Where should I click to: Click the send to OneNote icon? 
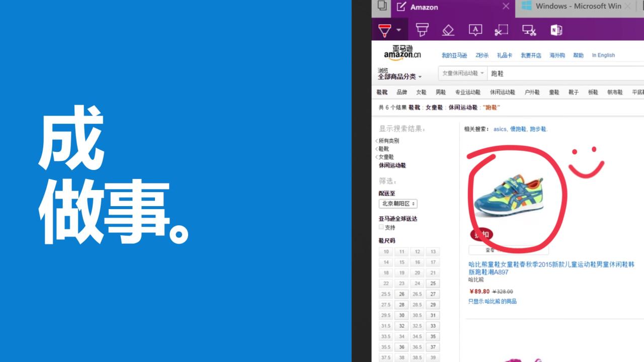point(555,30)
